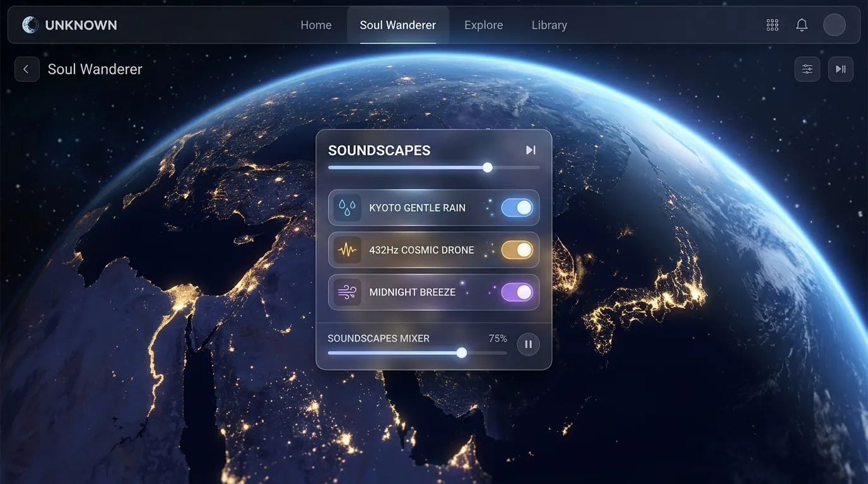Click the Soundscapes header slider handle

click(488, 168)
